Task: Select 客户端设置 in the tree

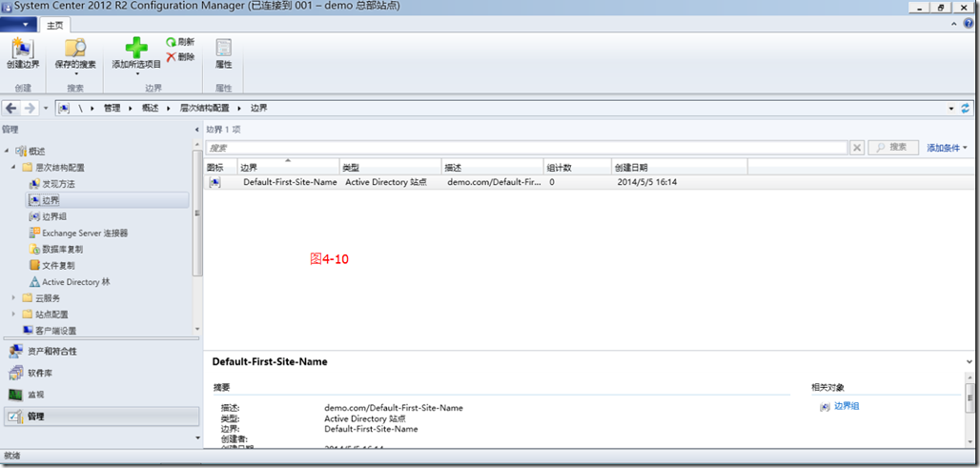Action: [50, 331]
